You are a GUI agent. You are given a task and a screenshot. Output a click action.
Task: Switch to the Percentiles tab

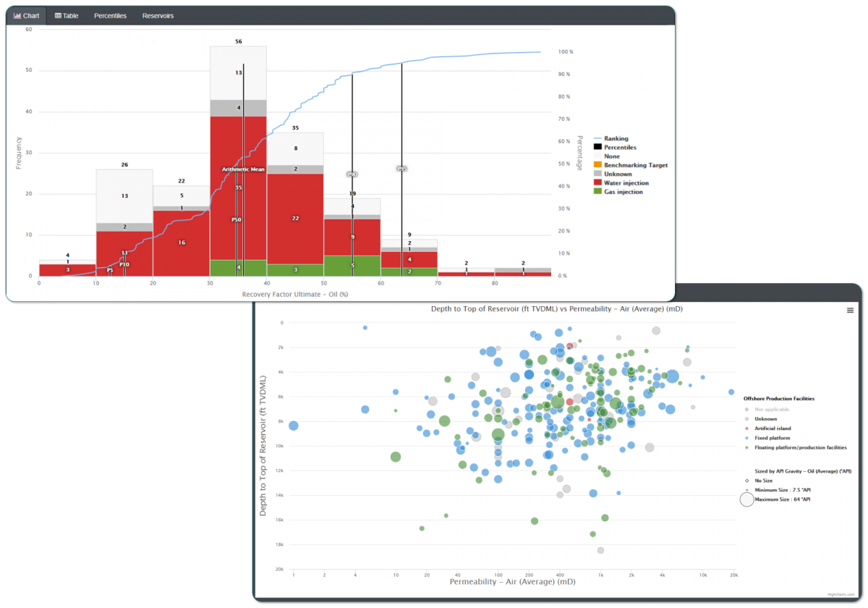pyautogui.click(x=110, y=15)
